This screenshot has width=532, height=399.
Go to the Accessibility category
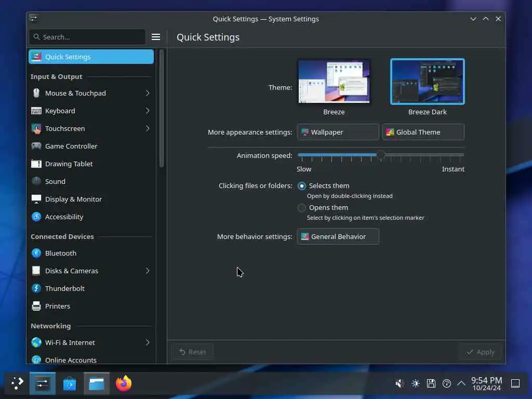point(91,217)
